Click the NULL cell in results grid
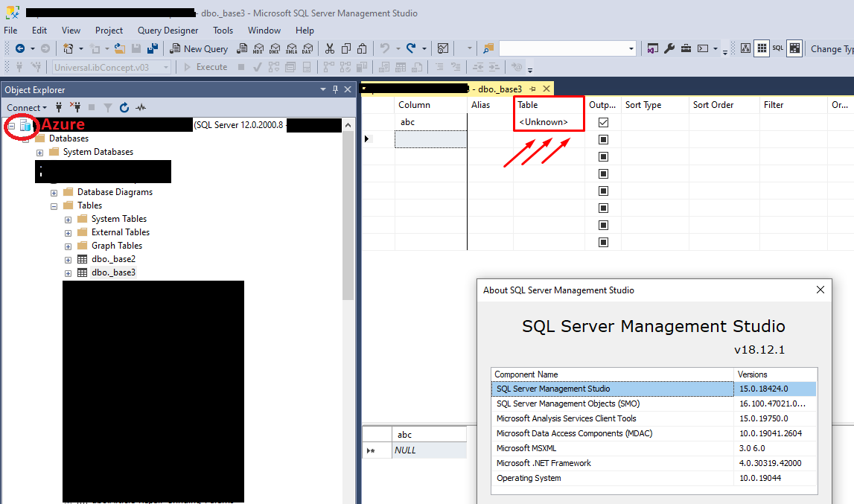This screenshot has width=854, height=504. click(429, 450)
